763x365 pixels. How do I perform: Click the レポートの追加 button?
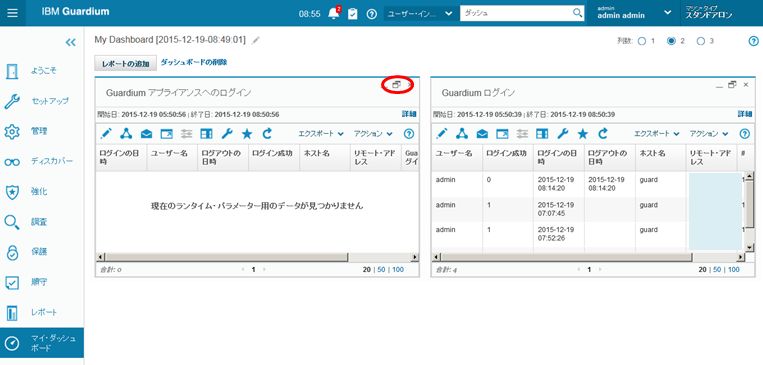126,63
